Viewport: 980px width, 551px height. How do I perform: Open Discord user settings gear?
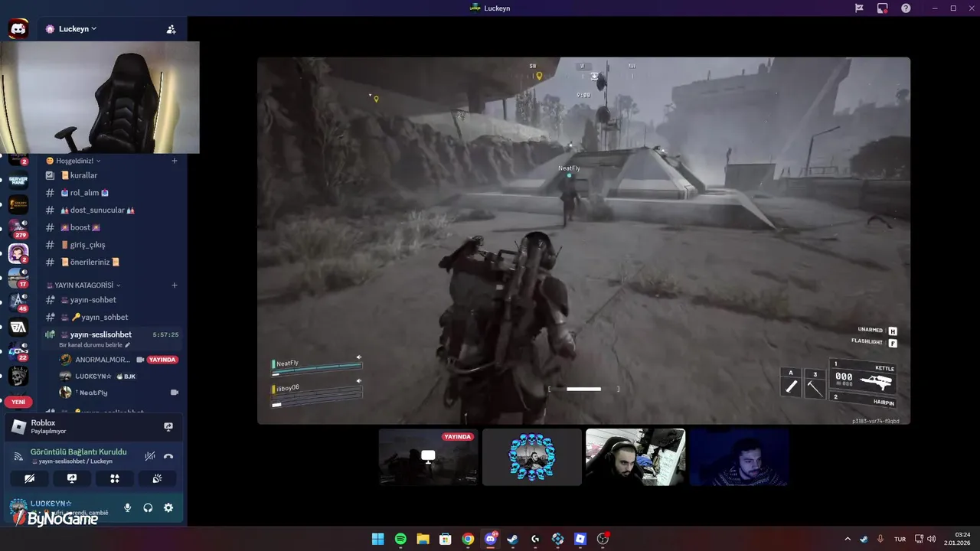tap(168, 507)
